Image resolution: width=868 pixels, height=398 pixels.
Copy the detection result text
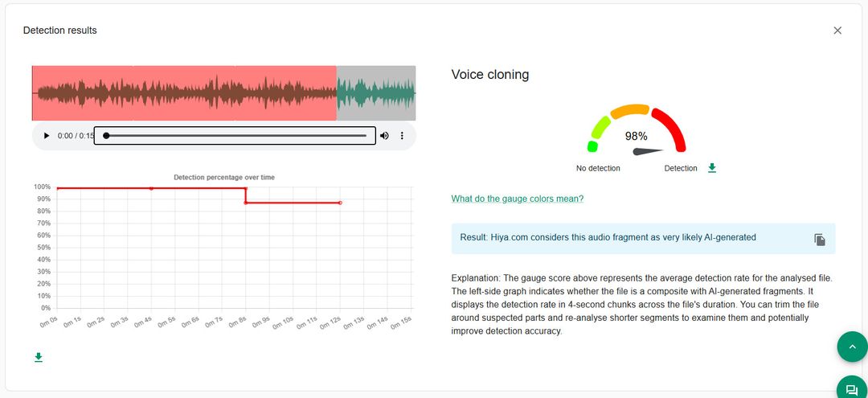pyautogui.click(x=819, y=240)
